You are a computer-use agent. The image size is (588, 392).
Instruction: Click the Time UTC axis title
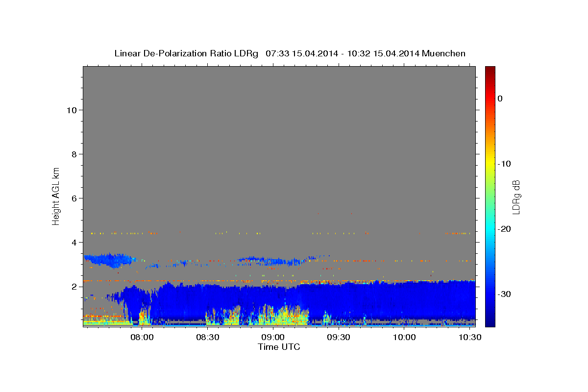click(x=279, y=347)
